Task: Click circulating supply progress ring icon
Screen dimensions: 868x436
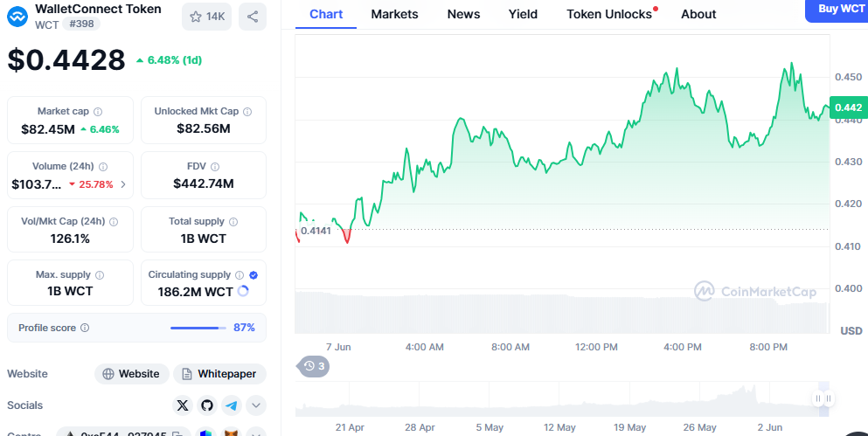Action: click(x=242, y=291)
